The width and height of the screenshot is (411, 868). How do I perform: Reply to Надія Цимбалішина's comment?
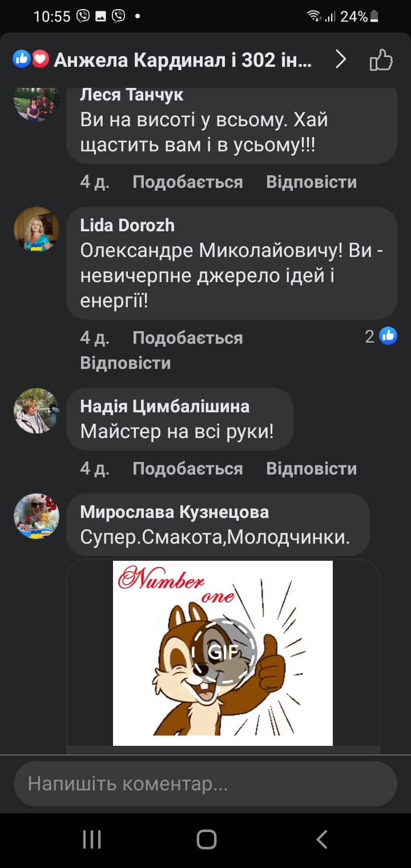click(311, 469)
